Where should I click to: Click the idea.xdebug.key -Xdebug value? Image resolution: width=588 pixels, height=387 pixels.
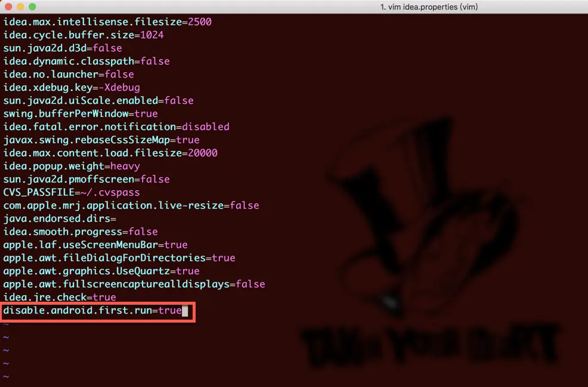tap(119, 88)
